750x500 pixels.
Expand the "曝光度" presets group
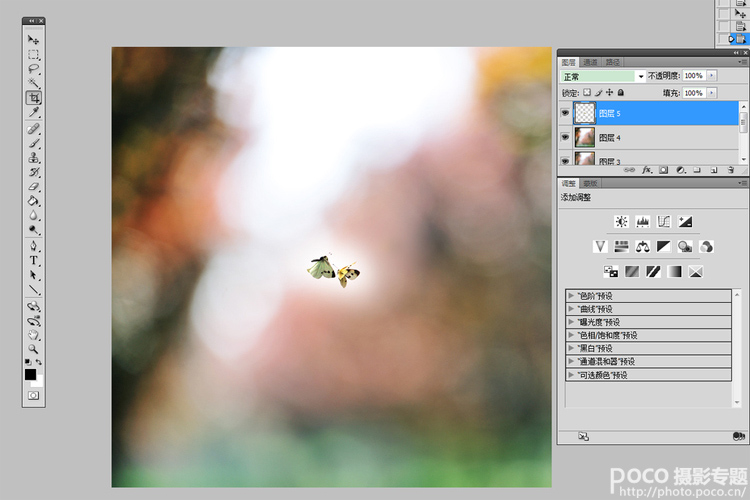coord(571,322)
